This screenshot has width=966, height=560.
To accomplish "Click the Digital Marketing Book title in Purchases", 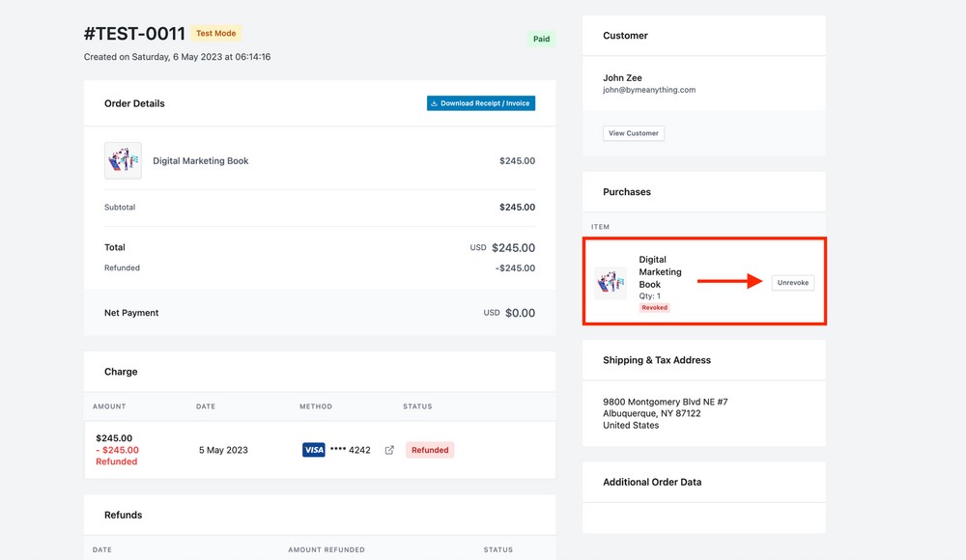I will tap(660, 272).
